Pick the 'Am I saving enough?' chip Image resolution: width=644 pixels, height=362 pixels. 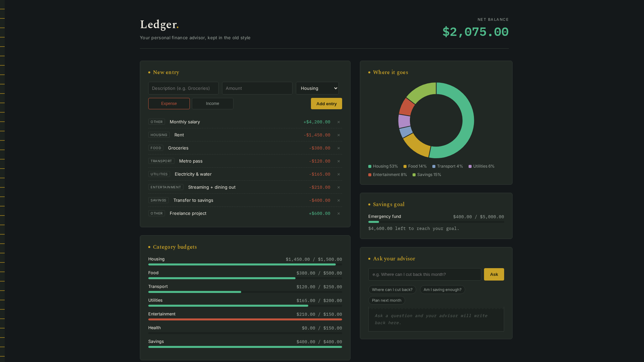(x=442, y=290)
